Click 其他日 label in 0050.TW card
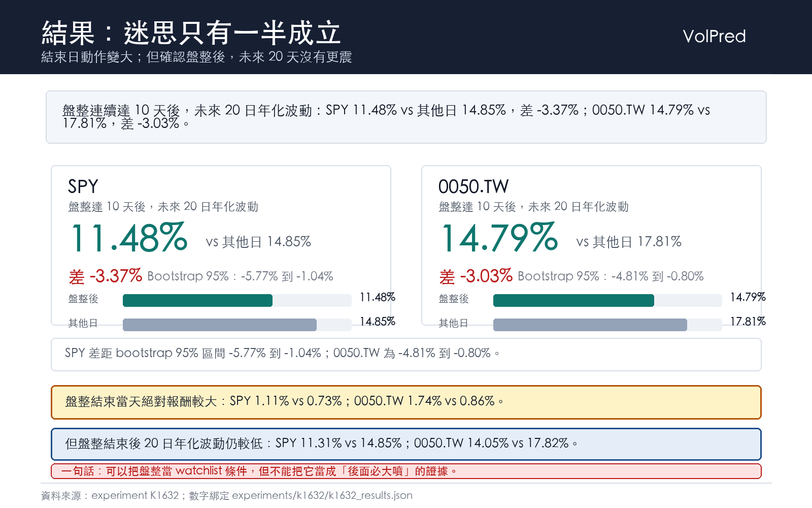812x508 pixels. click(454, 323)
